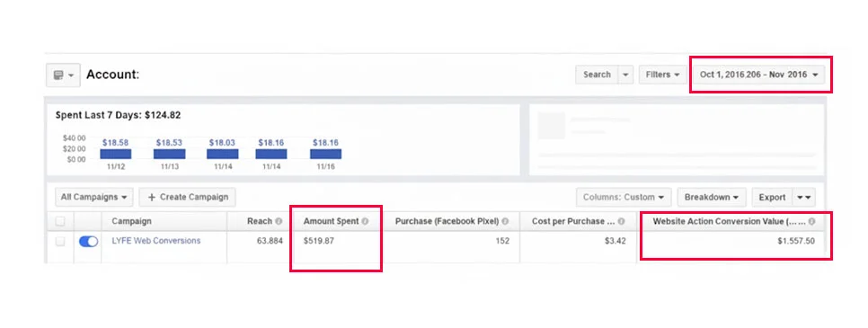Sort by the Cost per Purchase column header
This screenshot has height=328, width=868.
point(573,221)
